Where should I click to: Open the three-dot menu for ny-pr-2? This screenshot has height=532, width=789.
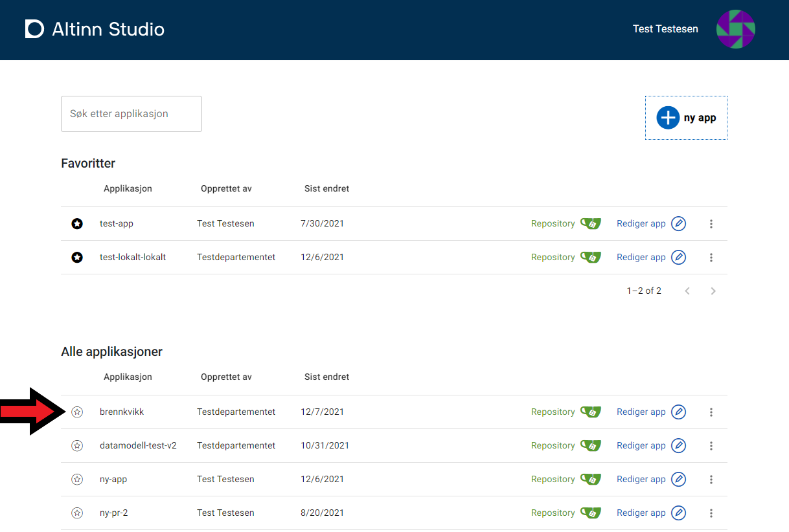coord(711,513)
